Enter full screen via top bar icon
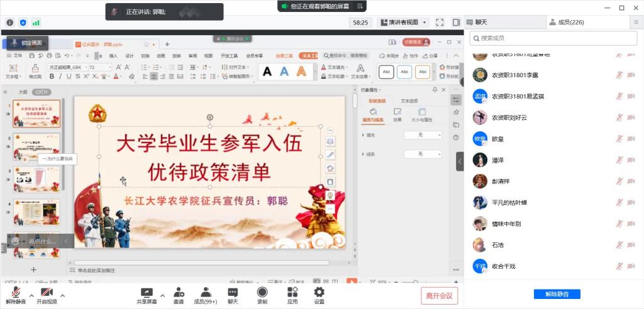 click(440, 23)
